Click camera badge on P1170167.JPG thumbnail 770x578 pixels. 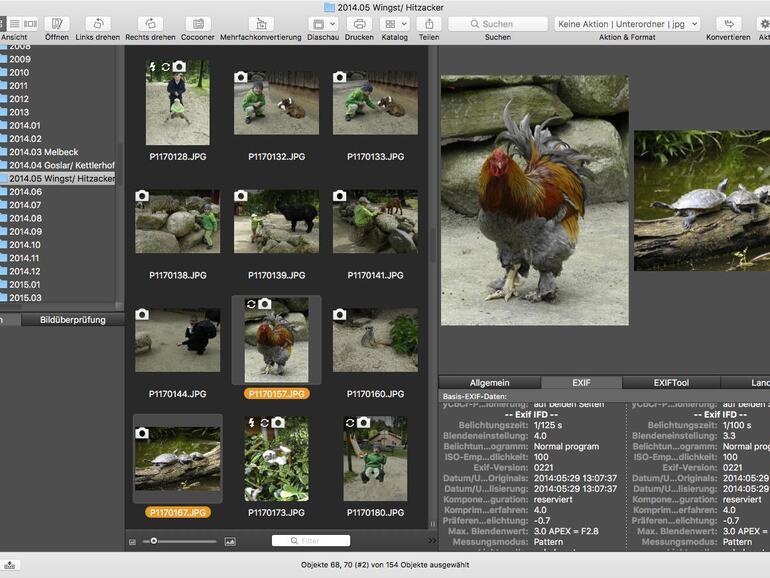pos(142,433)
